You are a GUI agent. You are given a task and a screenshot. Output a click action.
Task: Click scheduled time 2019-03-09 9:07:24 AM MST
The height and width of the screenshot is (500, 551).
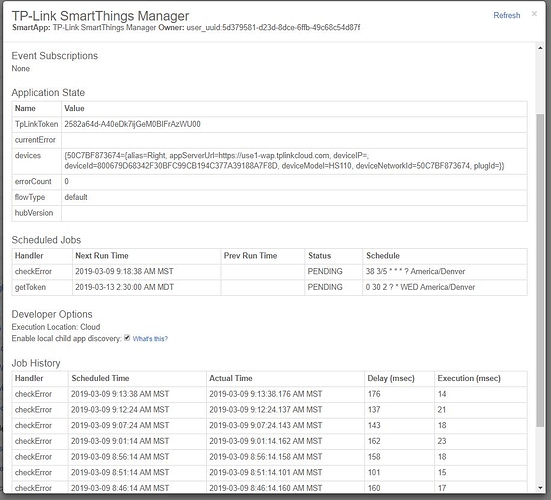click(x=120, y=426)
